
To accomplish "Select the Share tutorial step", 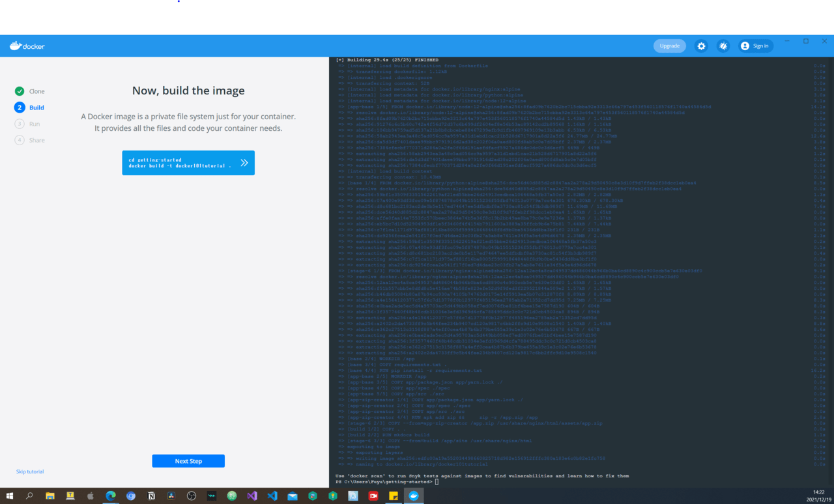I will [30, 140].
